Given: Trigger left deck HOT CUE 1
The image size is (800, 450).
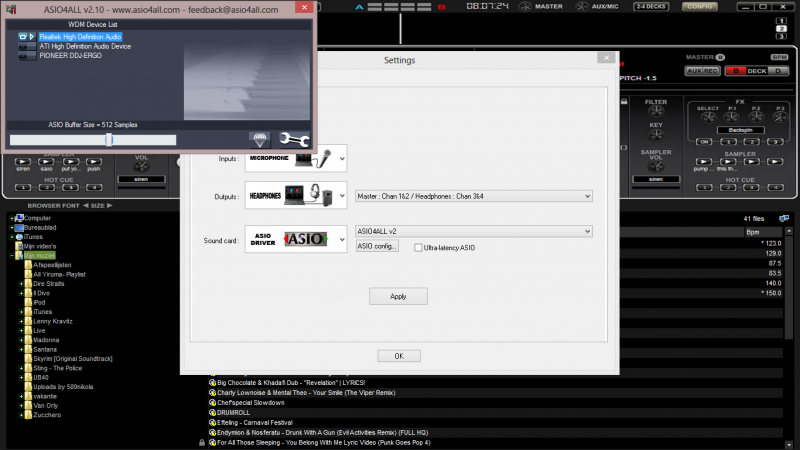Looking at the screenshot, I should (23, 188).
